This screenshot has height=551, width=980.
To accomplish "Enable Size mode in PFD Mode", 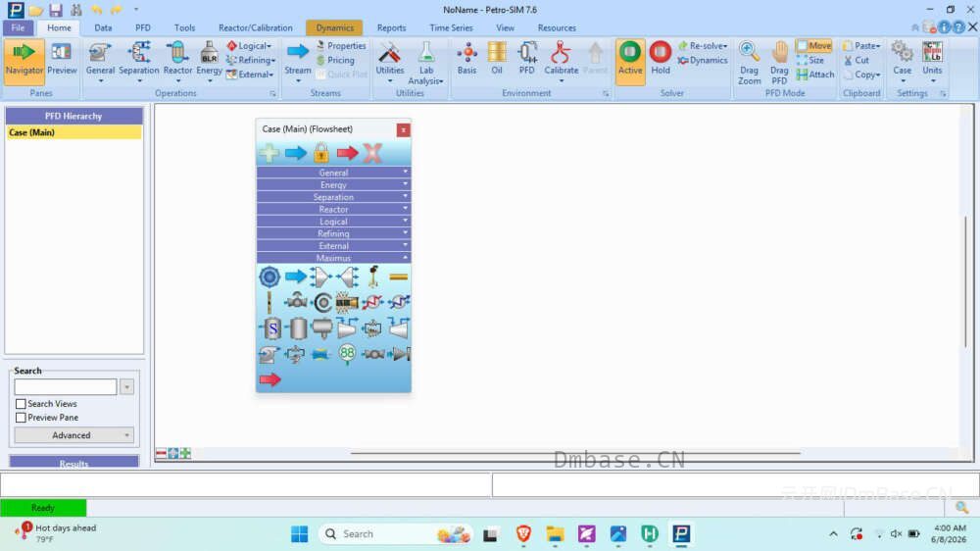I will pos(810,60).
